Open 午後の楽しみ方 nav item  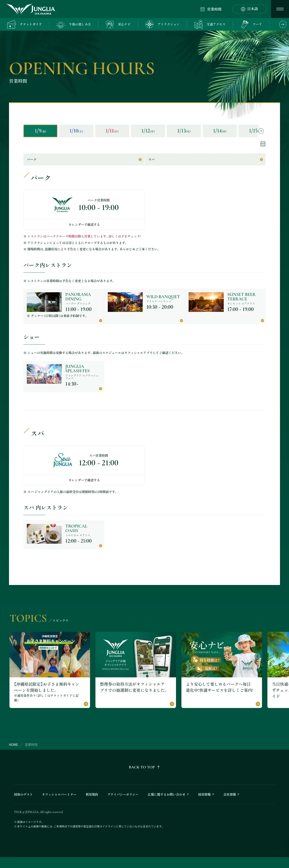pyautogui.click(x=73, y=24)
